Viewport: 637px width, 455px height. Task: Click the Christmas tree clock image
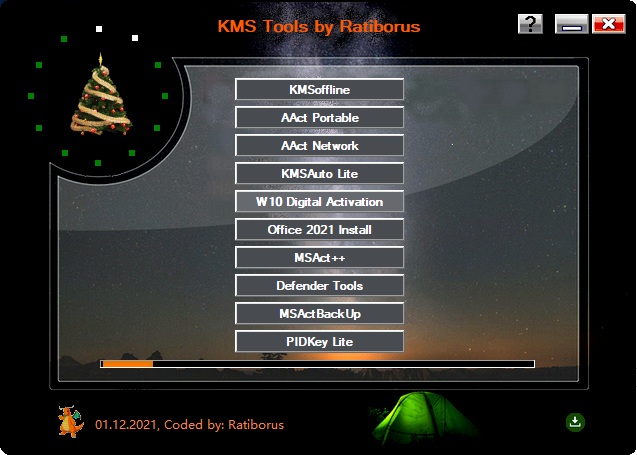click(x=101, y=94)
